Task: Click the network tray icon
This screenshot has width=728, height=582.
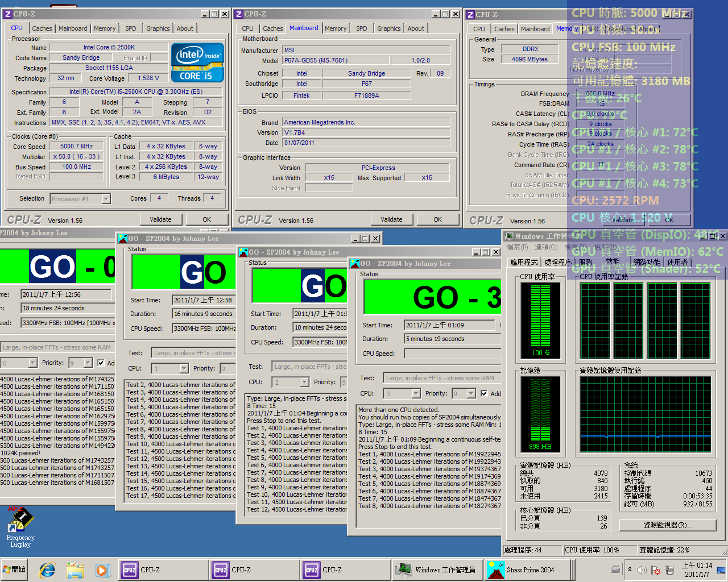Action: coord(669,569)
